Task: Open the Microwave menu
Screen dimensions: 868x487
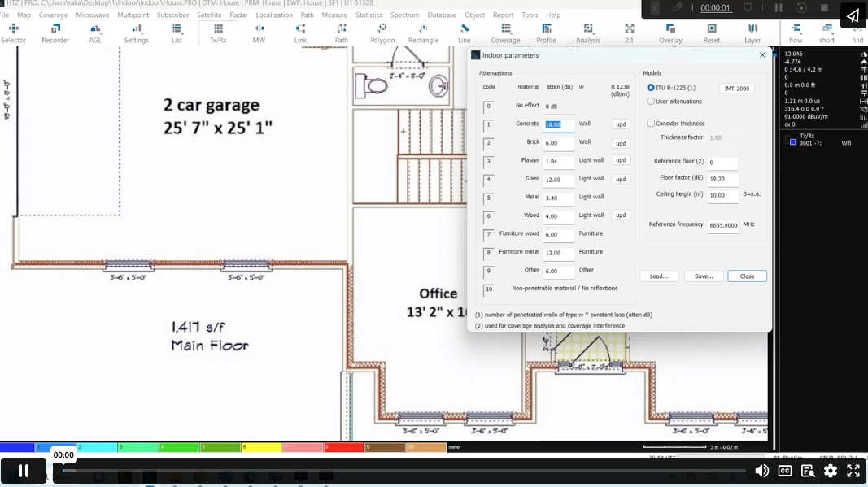Action: [x=93, y=15]
